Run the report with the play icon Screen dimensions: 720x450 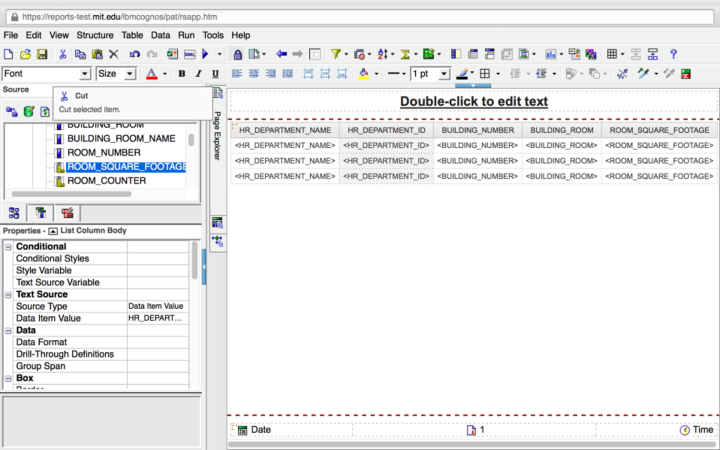point(205,54)
